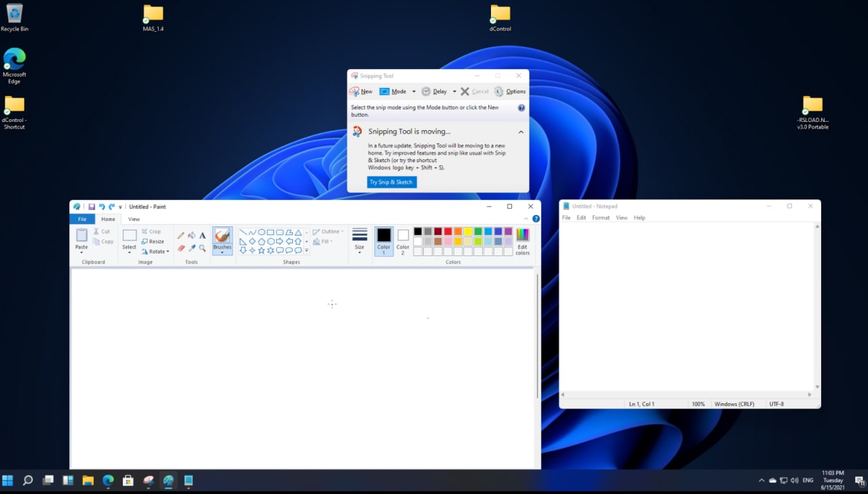Select Color 1 foreground box
The image size is (868, 494).
point(384,241)
